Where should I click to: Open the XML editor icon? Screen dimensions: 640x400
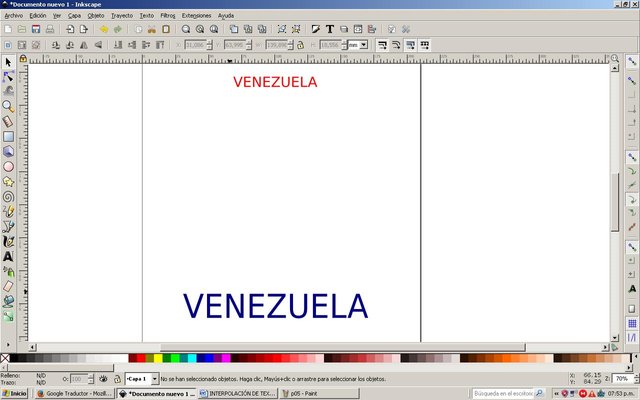click(358, 29)
